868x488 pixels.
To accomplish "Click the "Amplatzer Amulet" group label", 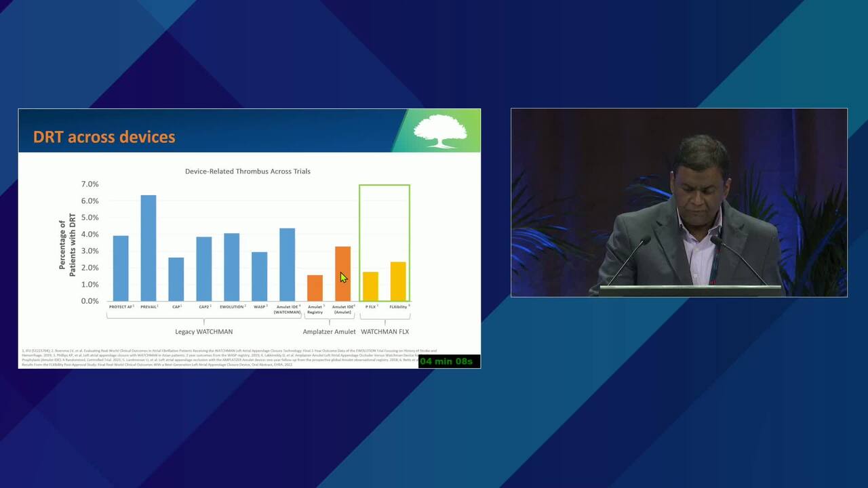I will tap(329, 331).
